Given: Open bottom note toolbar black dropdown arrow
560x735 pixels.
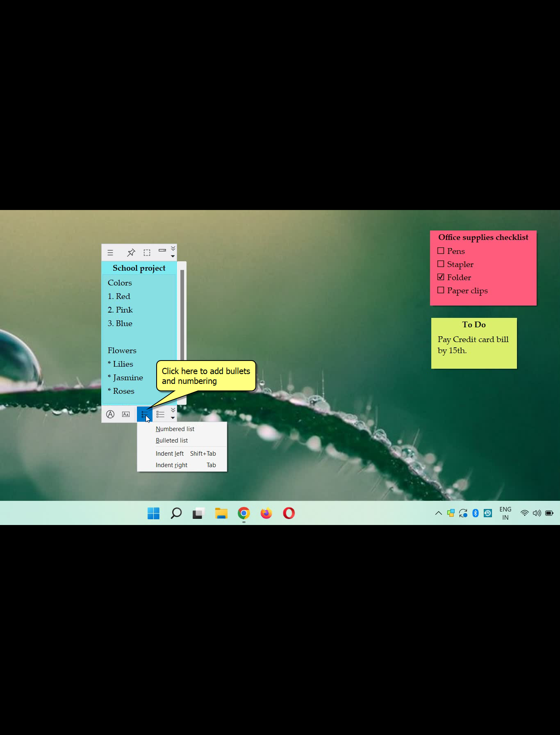Looking at the screenshot, I should point(173,418).
